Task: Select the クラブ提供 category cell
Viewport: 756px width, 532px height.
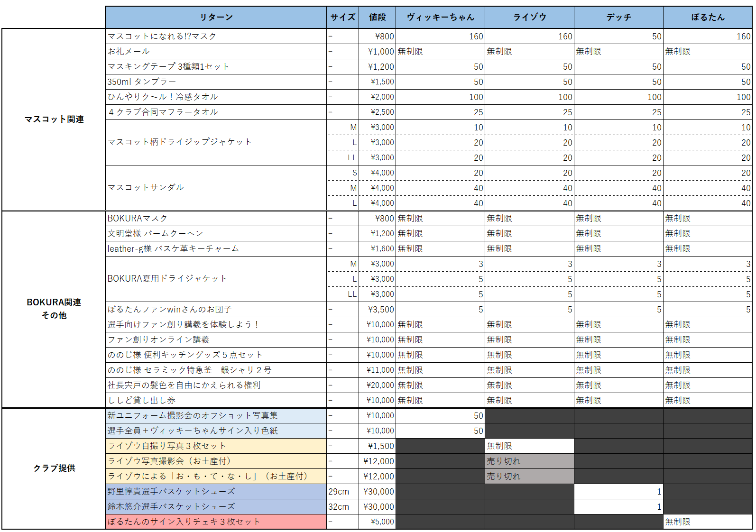Action: 54,468
